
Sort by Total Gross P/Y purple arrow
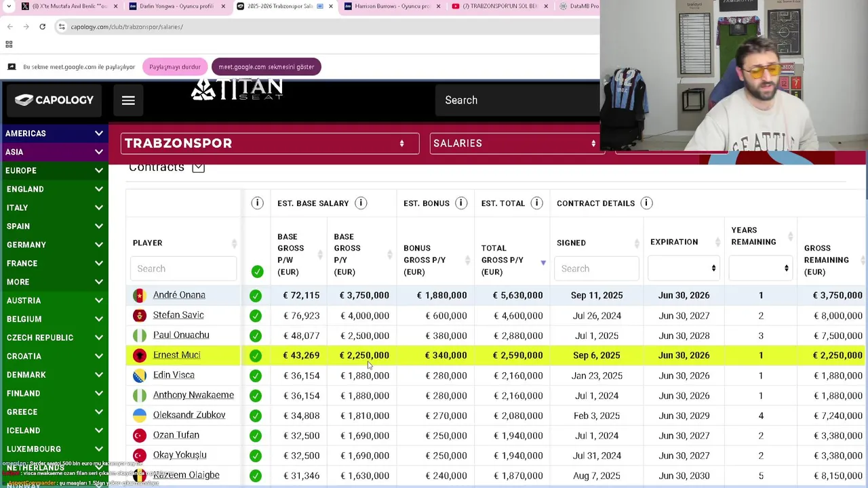tap(543, 262)
